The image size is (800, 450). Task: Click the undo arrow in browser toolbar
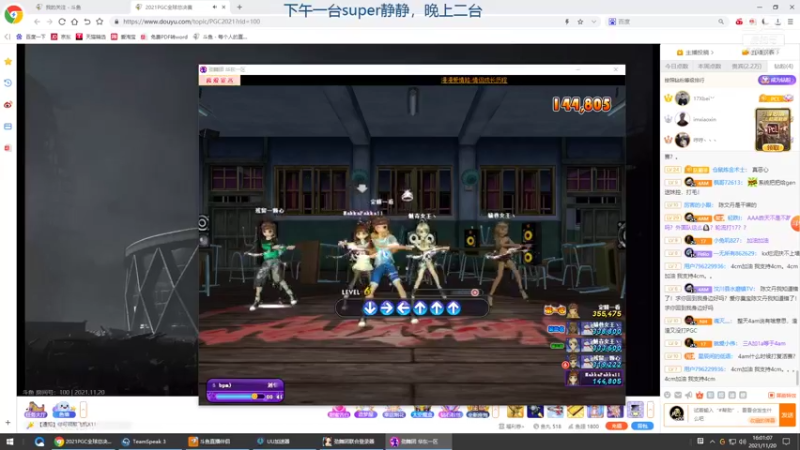(87, 21)
